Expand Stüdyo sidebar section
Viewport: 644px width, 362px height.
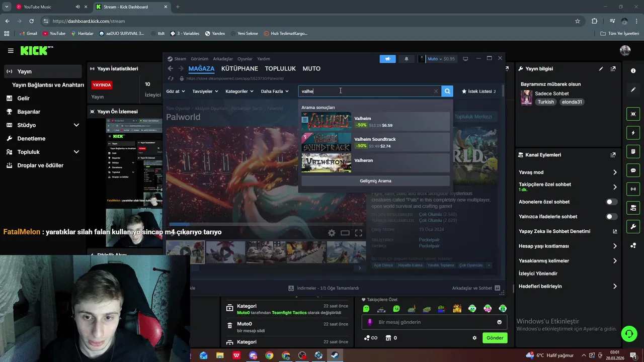point(76,125)
